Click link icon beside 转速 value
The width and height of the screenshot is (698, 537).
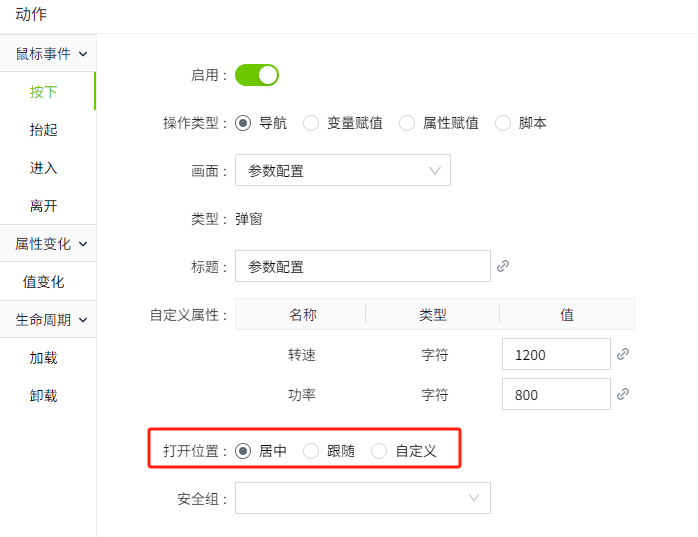click(x=623, y=354)
